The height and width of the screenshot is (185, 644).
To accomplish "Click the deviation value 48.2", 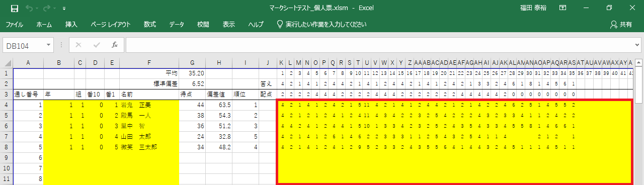I will (x=219, y=147).
